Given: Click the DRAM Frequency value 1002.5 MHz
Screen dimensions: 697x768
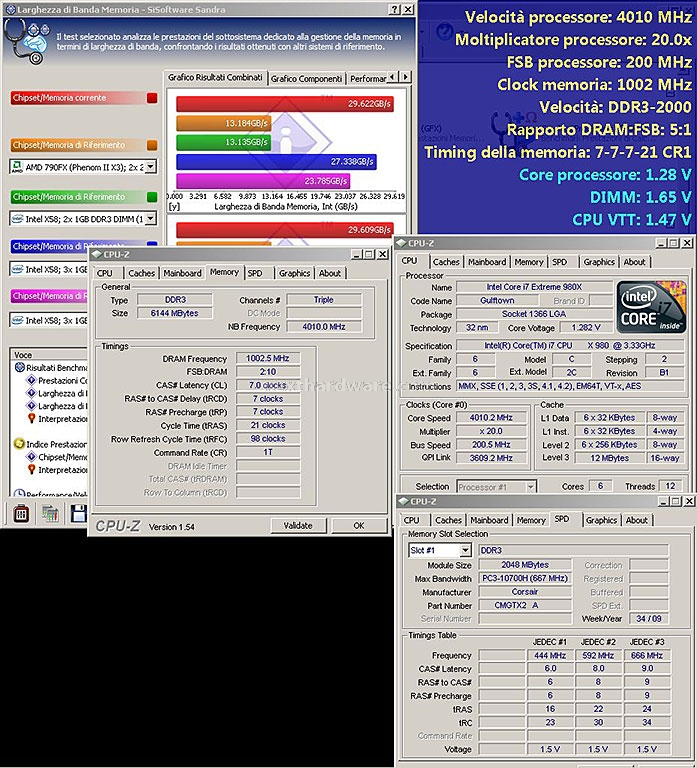Looking at the screenshot, I should pyautogui.click(x=268, y=359).
